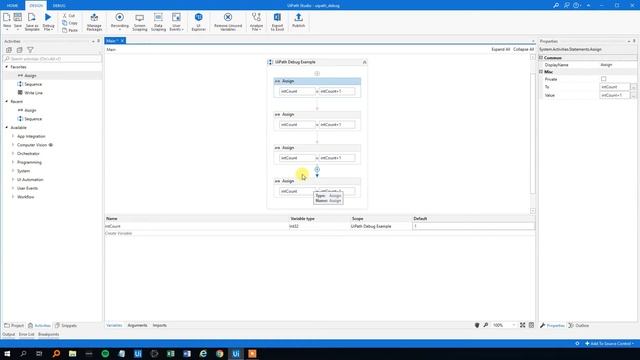
Task: Select the first Assign activity header
Action: click(x=317, y=81)
